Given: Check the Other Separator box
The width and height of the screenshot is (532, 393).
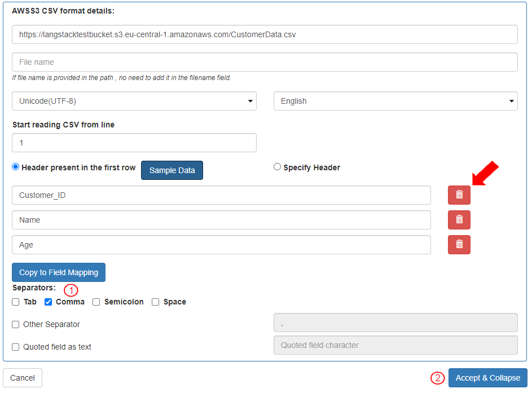Looking at the screenshot, I should [x=16, y=325].
